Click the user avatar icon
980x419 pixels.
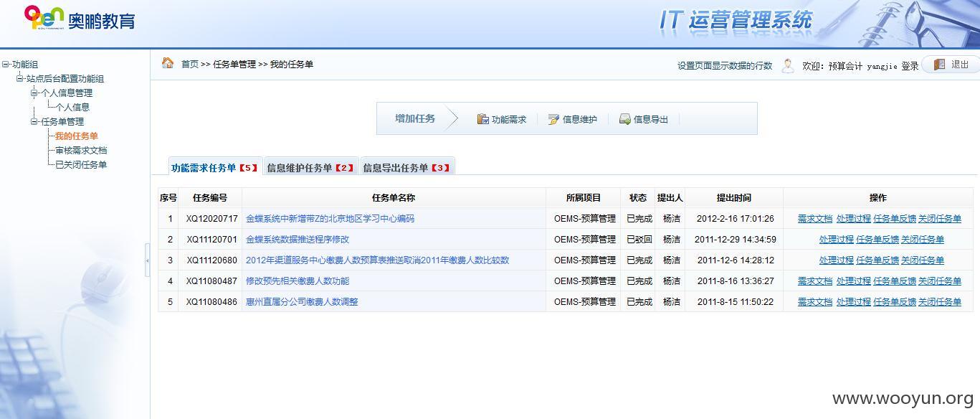click(x=787, y=65)
